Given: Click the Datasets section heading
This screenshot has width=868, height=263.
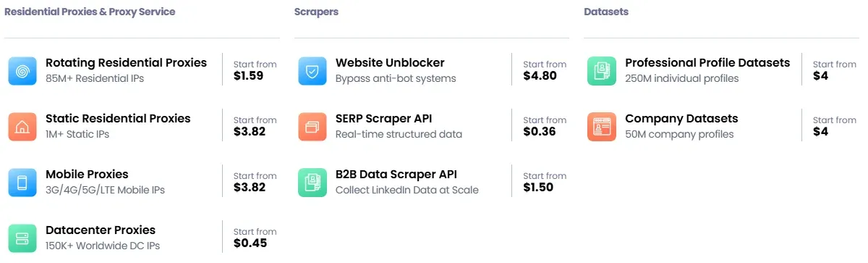Looking at the screenshot, I should (x=606, y=12).
